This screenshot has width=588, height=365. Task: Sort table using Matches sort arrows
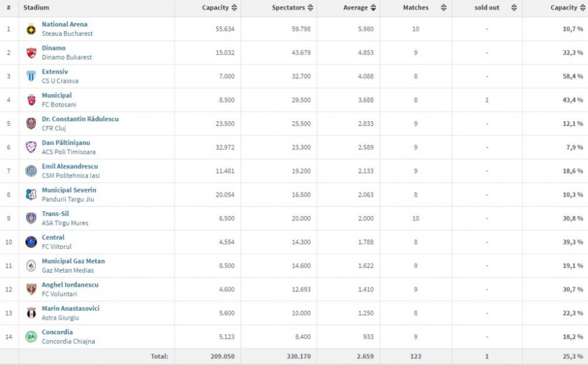[x=443, y=8]
